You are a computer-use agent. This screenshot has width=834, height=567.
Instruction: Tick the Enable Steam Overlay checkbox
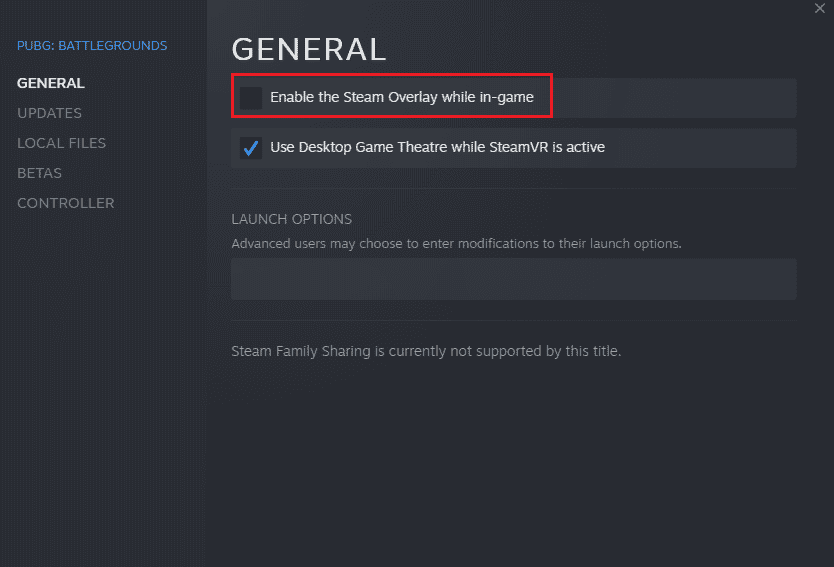[x=251, y=98]
